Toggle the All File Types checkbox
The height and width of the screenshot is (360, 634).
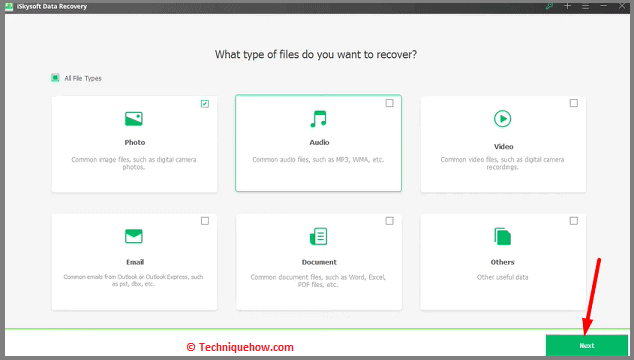pyautogui.click(x=55, y=78)
